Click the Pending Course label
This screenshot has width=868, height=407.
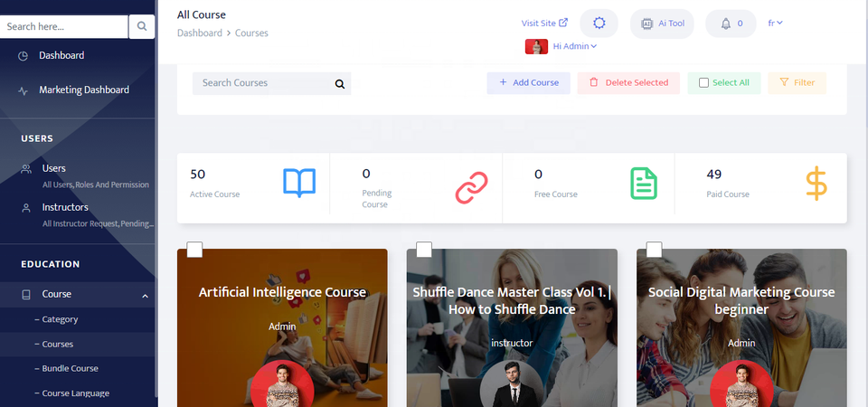(x=377, y=199)
